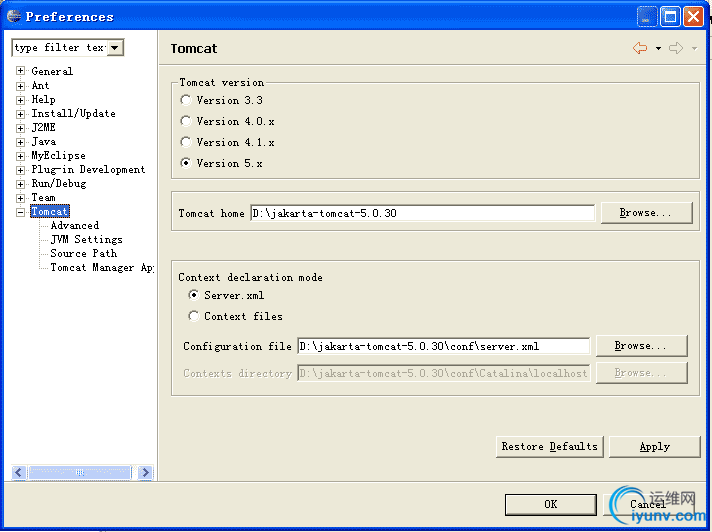Open the filter text dropdown arrow

coord(115,47)
